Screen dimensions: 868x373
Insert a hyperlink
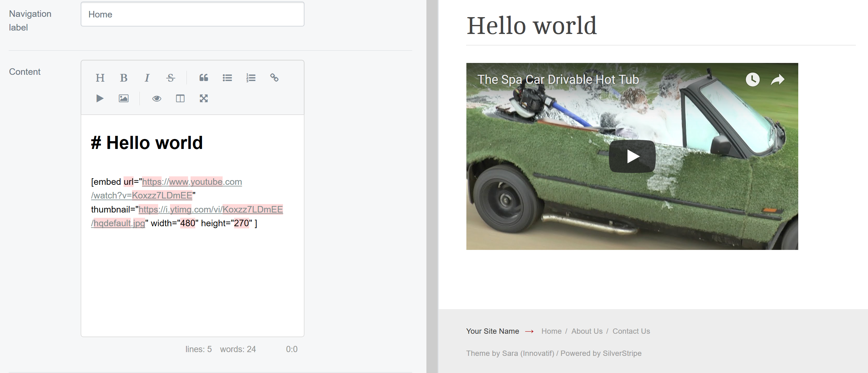click(274, 78)
